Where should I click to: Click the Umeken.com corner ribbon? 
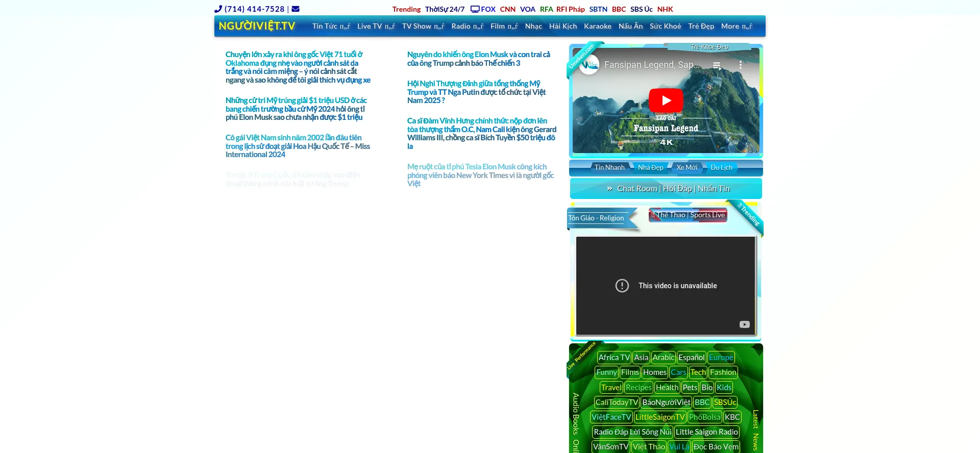pyautogui.click(x=581, y=56)
